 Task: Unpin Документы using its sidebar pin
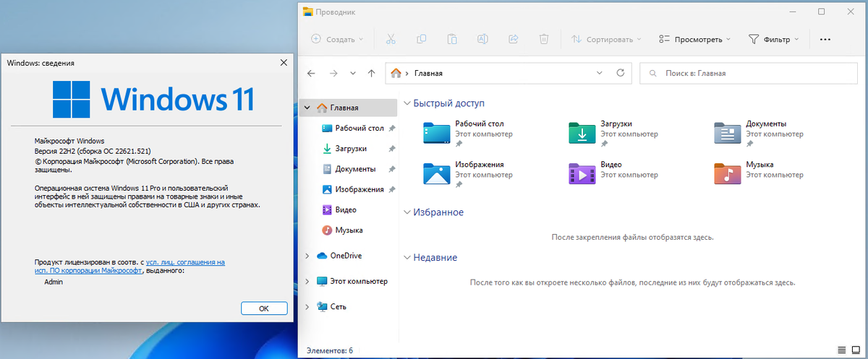point(391,169)
